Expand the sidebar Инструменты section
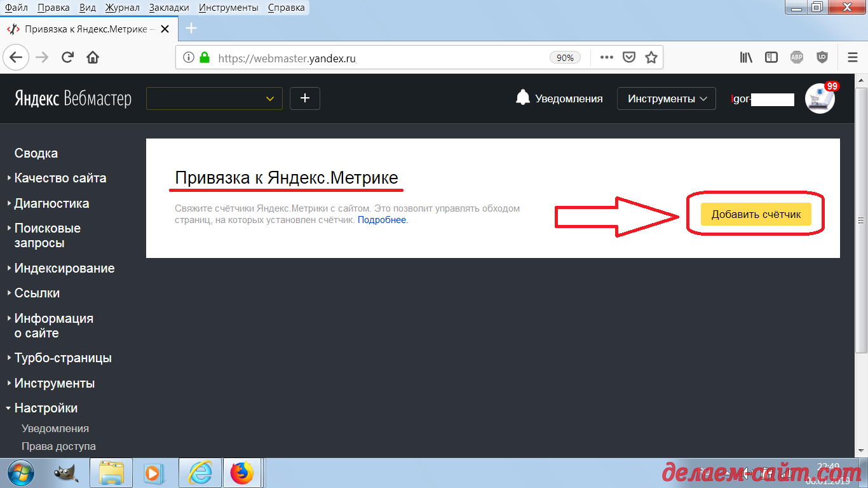868x488 pixels. pyautogui.click(x=55, y=383)
